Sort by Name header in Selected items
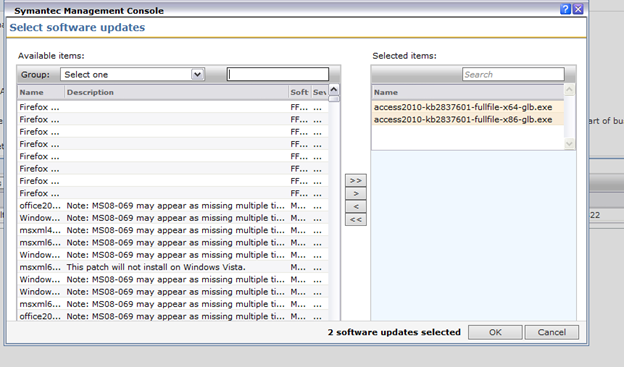 (x=468, y=92)
